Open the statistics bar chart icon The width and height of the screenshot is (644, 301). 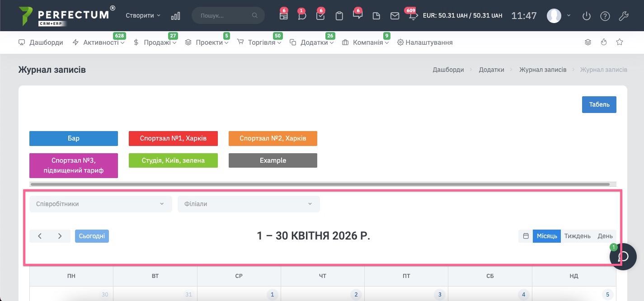(x=175, y=16)
